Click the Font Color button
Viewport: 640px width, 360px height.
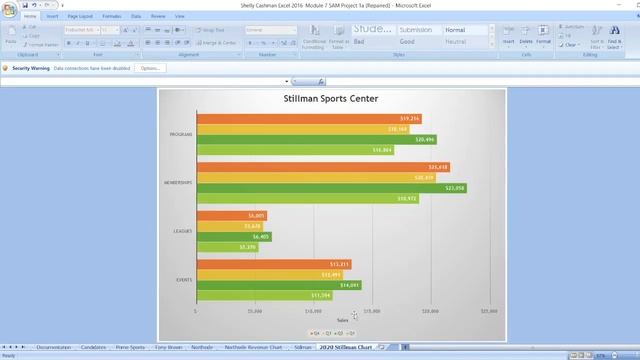click(x=131, y=43)
